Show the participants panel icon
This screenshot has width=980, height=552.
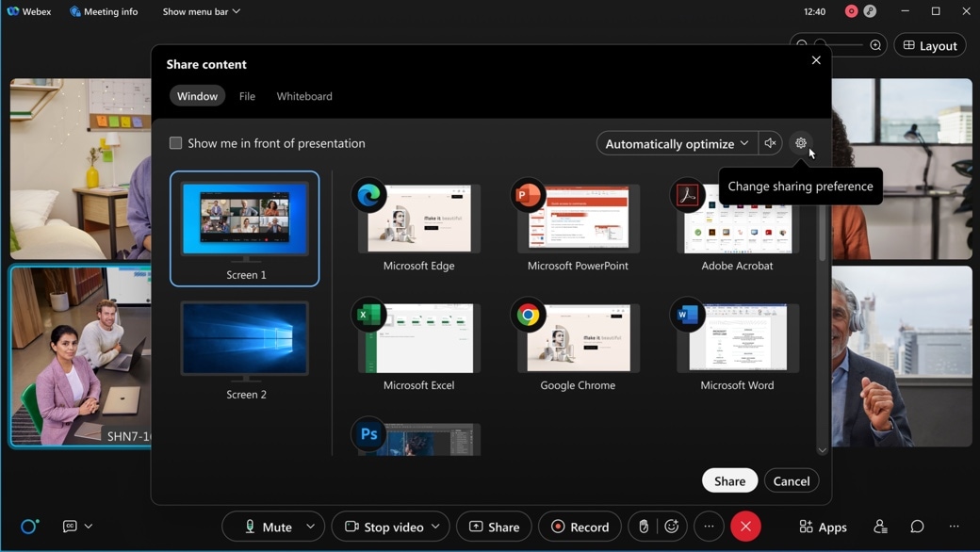[880, 528]
